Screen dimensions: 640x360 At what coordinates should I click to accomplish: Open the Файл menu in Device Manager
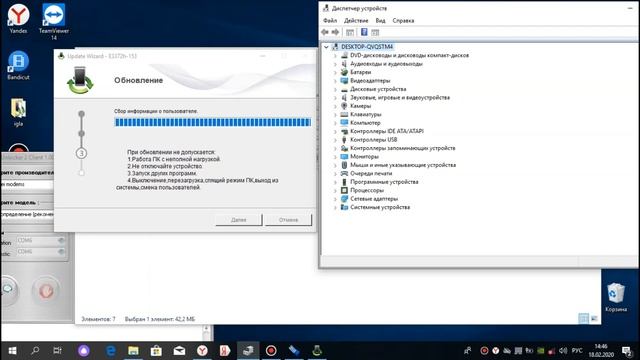[x=330, y=20]
